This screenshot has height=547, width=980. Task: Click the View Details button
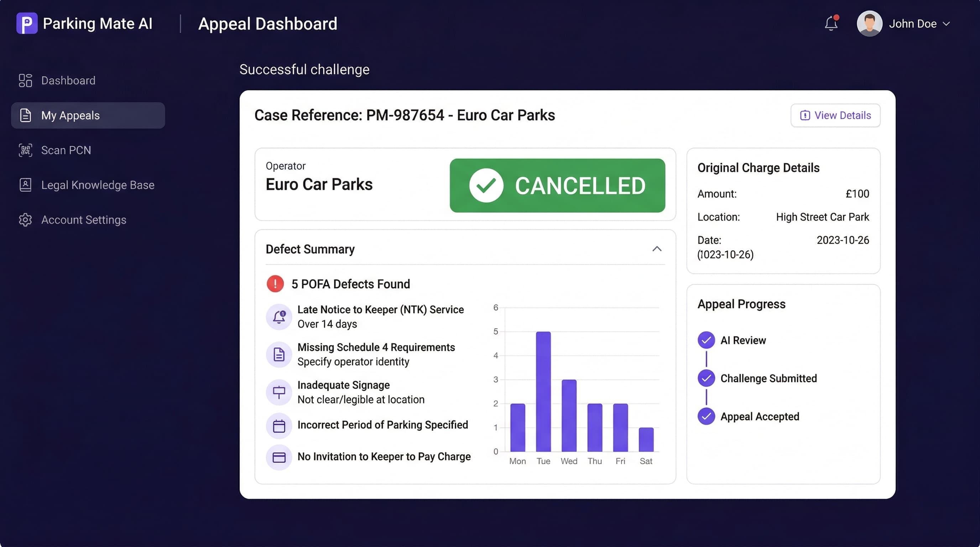tap(835, 115)
